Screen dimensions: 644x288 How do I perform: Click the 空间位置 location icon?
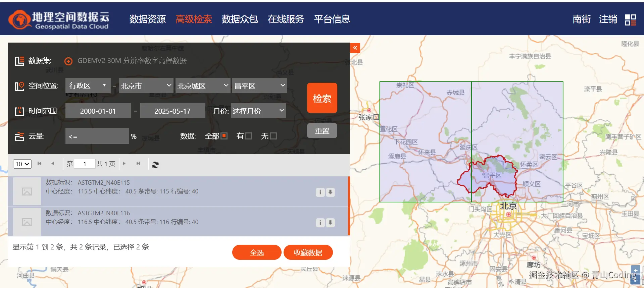pos(19,86)
